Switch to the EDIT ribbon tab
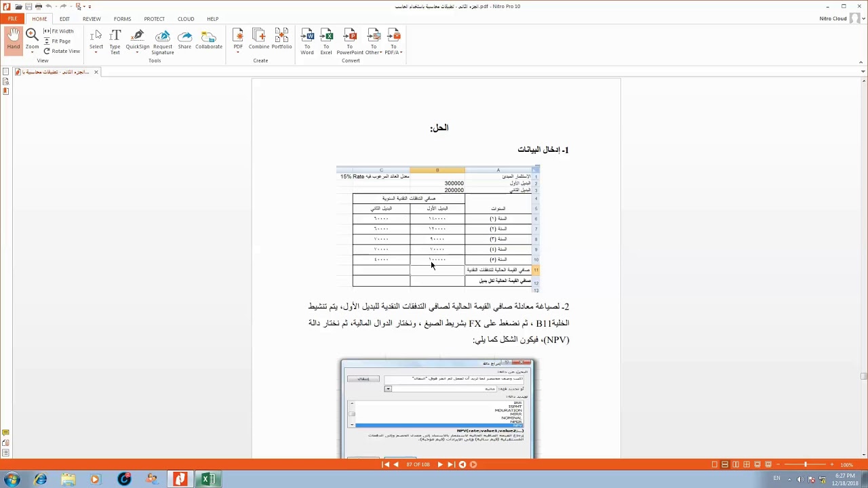 pyautogui.click(x=64, y=19)
